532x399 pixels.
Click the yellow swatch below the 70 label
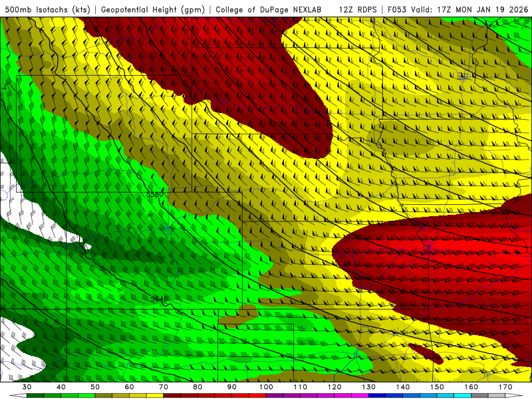click(155, 396)
